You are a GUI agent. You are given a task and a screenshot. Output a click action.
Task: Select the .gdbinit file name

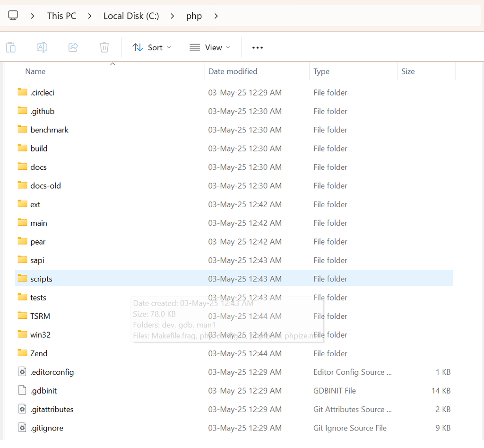[43, 391]
